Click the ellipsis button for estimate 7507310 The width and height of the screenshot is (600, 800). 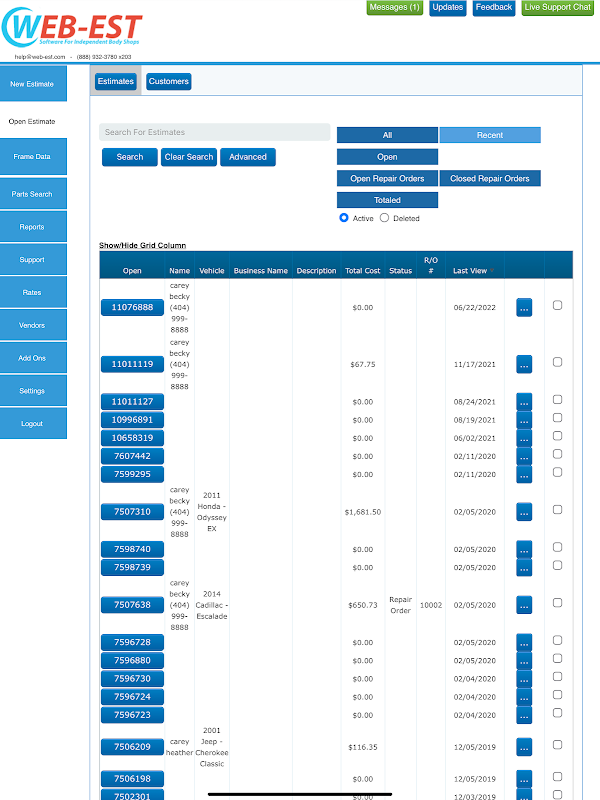click(524, 512)
